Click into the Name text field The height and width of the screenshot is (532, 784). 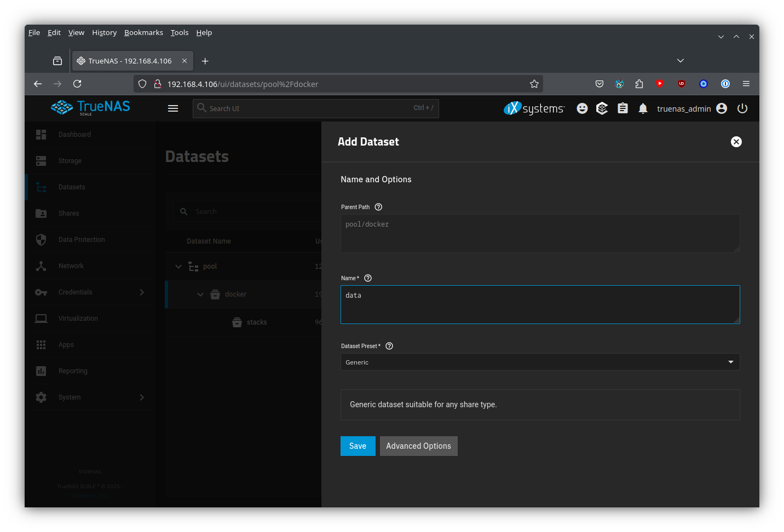540,304
